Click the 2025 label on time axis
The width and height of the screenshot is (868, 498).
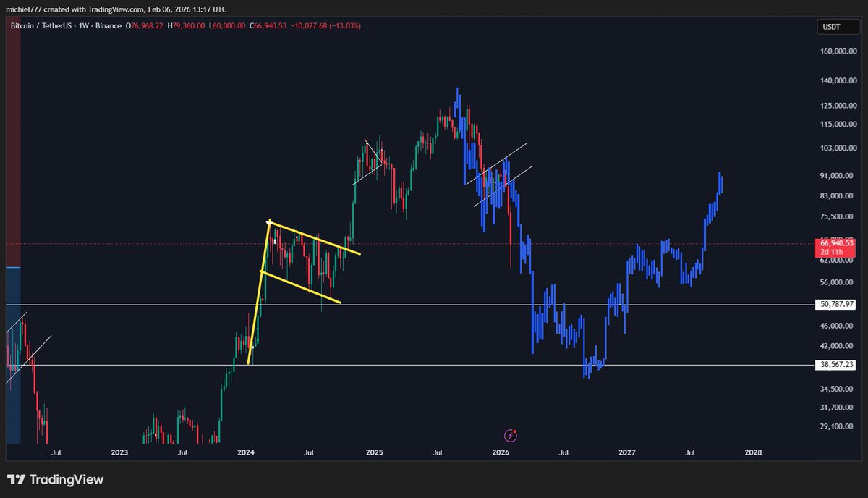pyautogui.click(x=374, y=453)
